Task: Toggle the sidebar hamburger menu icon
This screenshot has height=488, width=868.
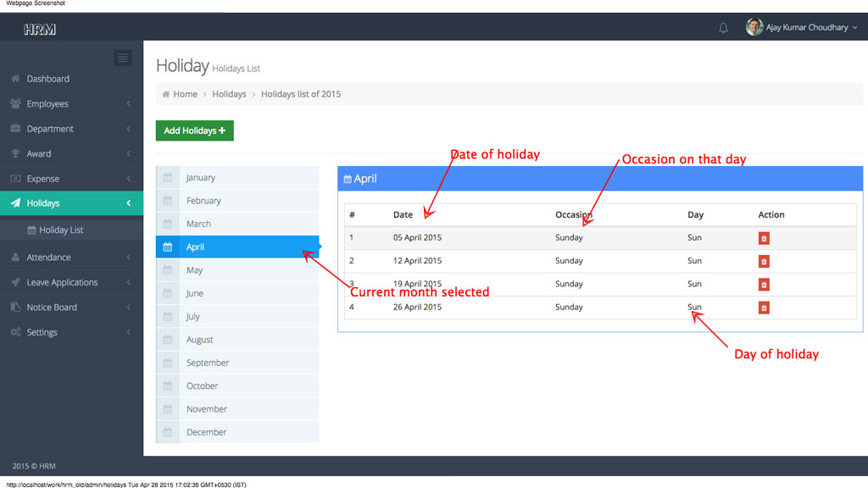Action: click(123, 58)
